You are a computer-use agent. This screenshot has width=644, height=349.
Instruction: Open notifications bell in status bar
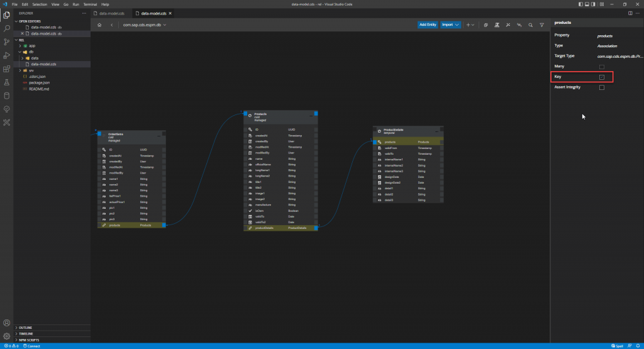point(638,346)
